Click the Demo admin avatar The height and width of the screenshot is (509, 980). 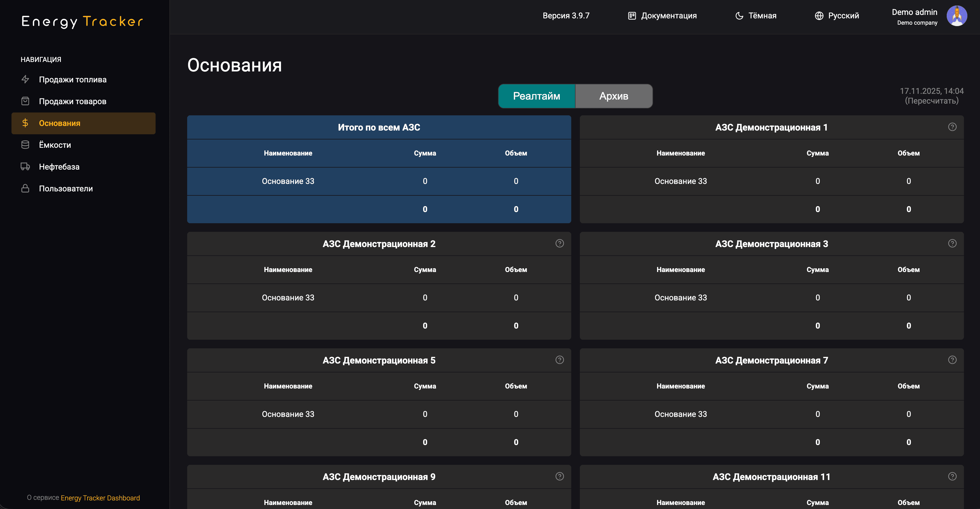pyautogui.click(x=957, y=15)
